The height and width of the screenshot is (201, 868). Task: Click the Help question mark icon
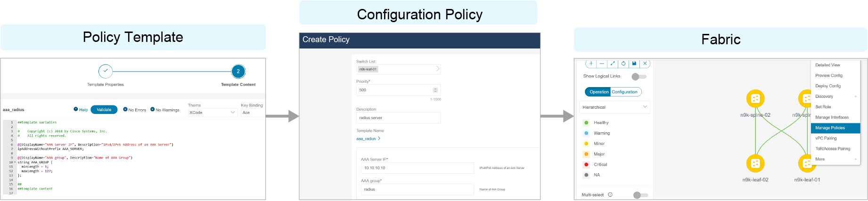tap(76, 109)
